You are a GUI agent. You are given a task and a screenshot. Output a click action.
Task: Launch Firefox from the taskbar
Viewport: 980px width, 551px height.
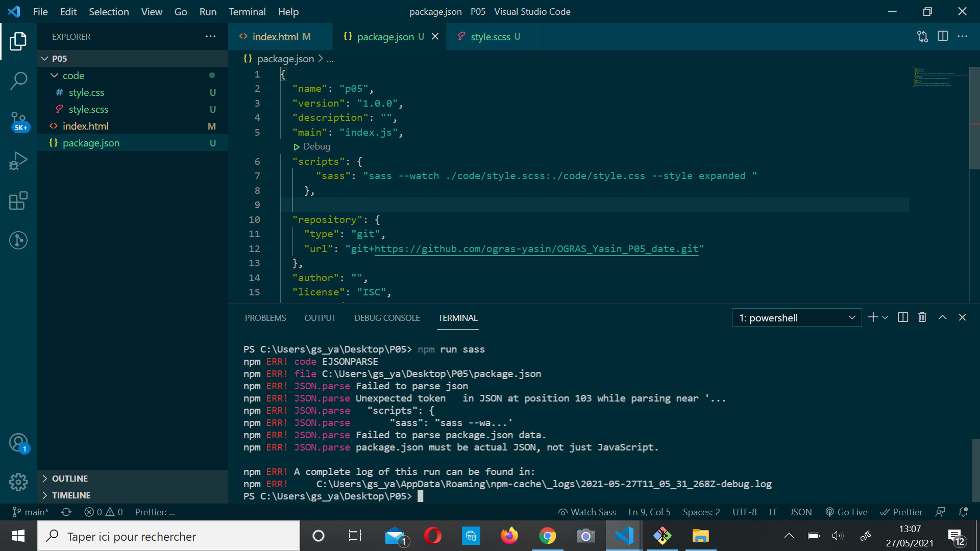tap(509, 536)
